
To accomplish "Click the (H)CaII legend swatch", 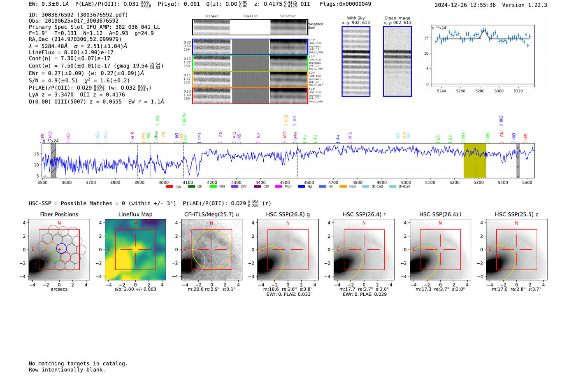I will click(x=393, y=187).
